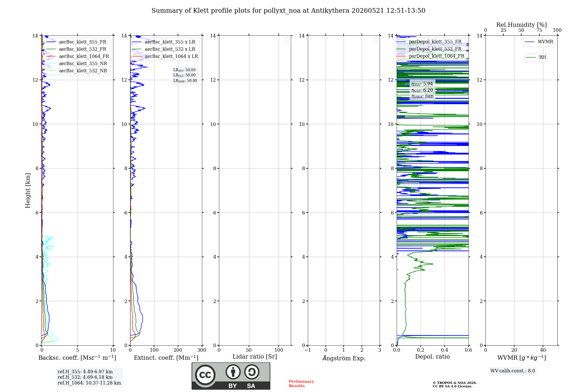Click ref.H_355: 4.49-6.97 km text
Image resolution: width=577 pixels, height=392 pixels.
tap(85, 372)
